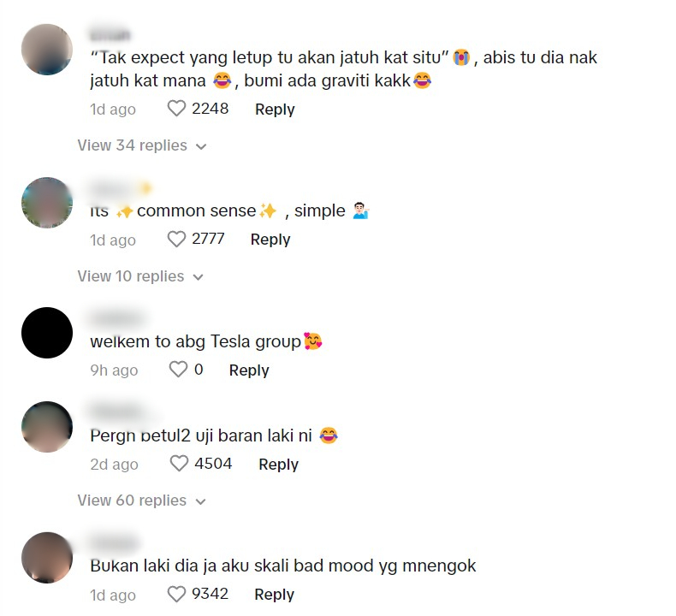Image resolution: width=676 pixels, height=616 pixels.
Task: Open avatar of common sense commenter
Action: point(47,203)
